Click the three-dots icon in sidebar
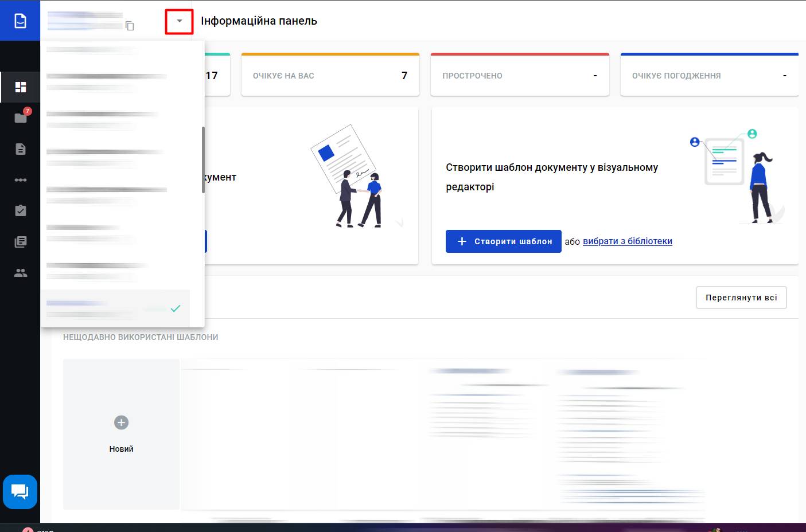The image size is (806, 532). click(x=21, y=180)
